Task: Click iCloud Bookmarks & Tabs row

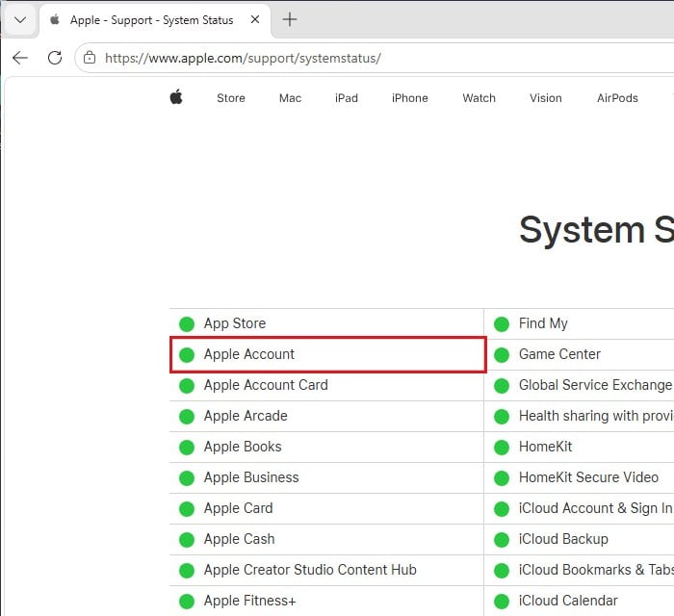Action: coord(579,570)
